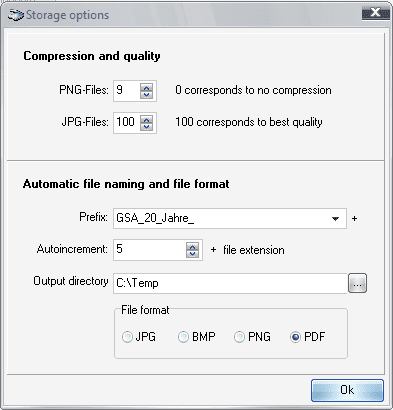The width and height of the screenshot is (393, 410).
Task: Confirm settings with Ok button
Action: (347, 390)
